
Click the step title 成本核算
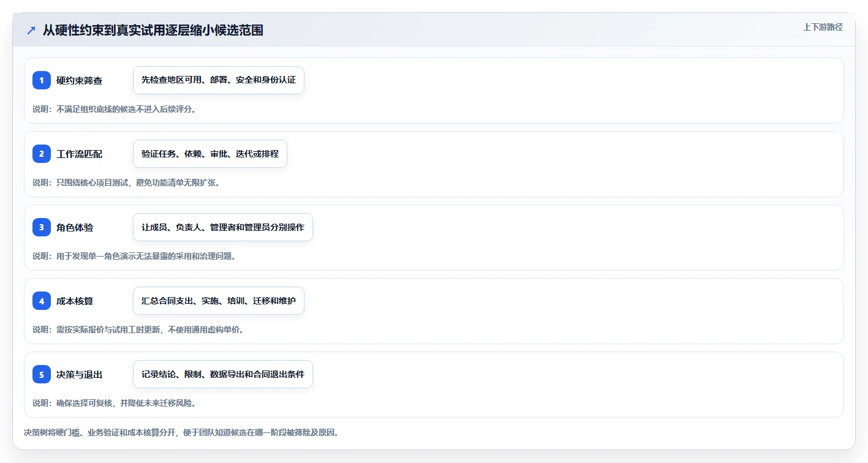[x=75, y=301]
